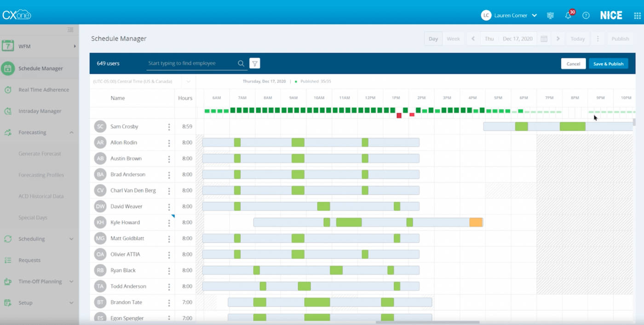Viewport: 644px width, 325px height.
Task: Click the WFM calendar icon in sidebar
Action: pyautogui.click(x=9, y=45)
